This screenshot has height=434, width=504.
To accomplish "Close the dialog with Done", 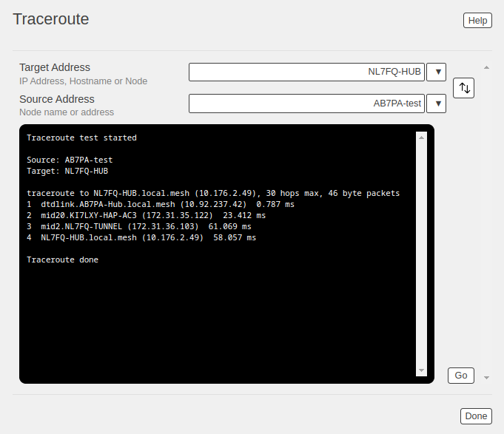I will (476, 416).
